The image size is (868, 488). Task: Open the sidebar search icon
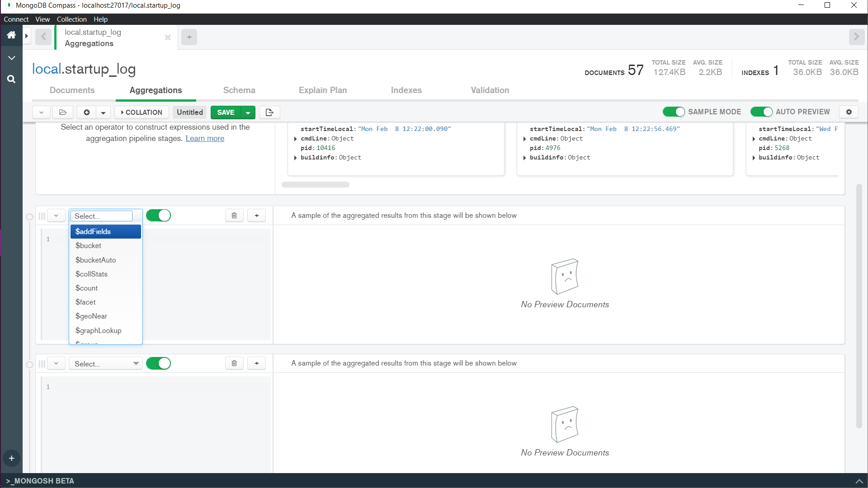pos(12,79)
